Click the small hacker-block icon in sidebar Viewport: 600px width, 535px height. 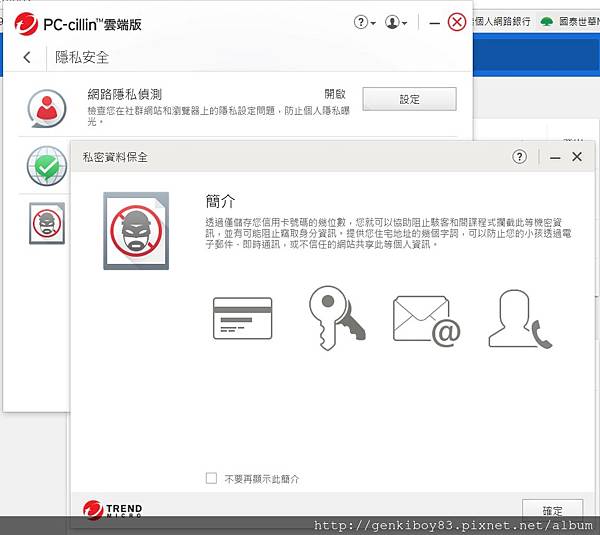click(x=47, y=223)
